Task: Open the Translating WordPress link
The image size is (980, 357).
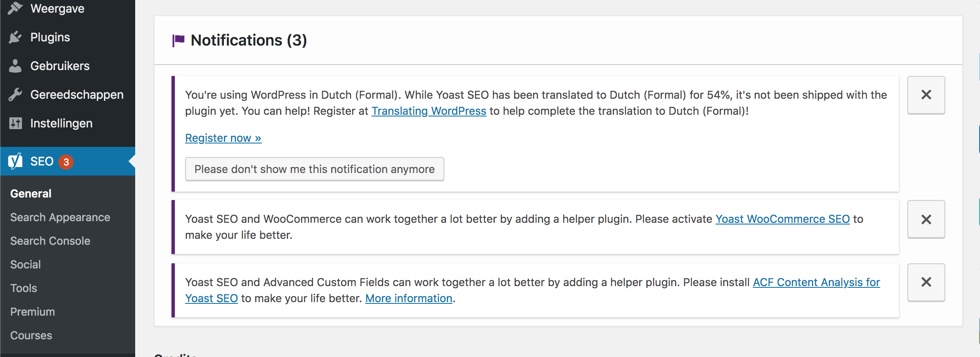Action: (x=429, y=111)
